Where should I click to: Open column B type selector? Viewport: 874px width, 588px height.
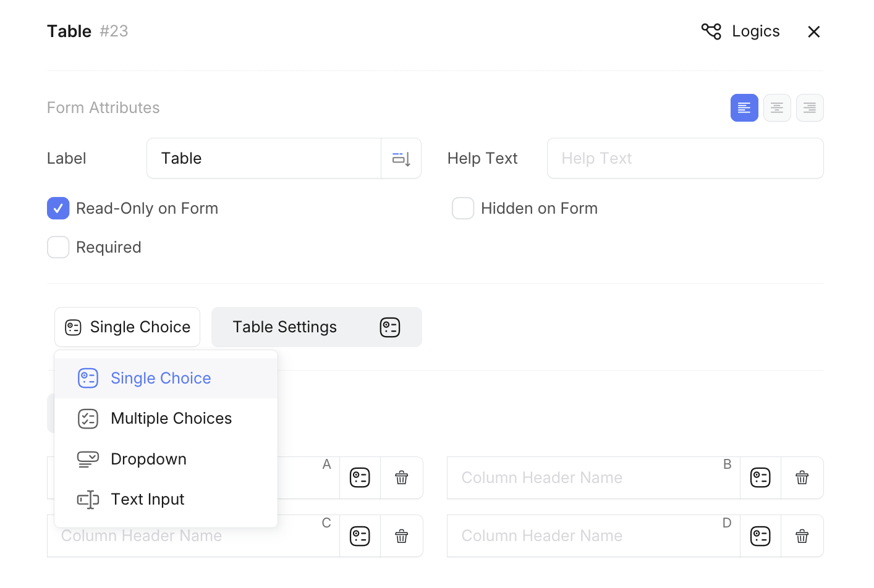[x=760, y=477]
